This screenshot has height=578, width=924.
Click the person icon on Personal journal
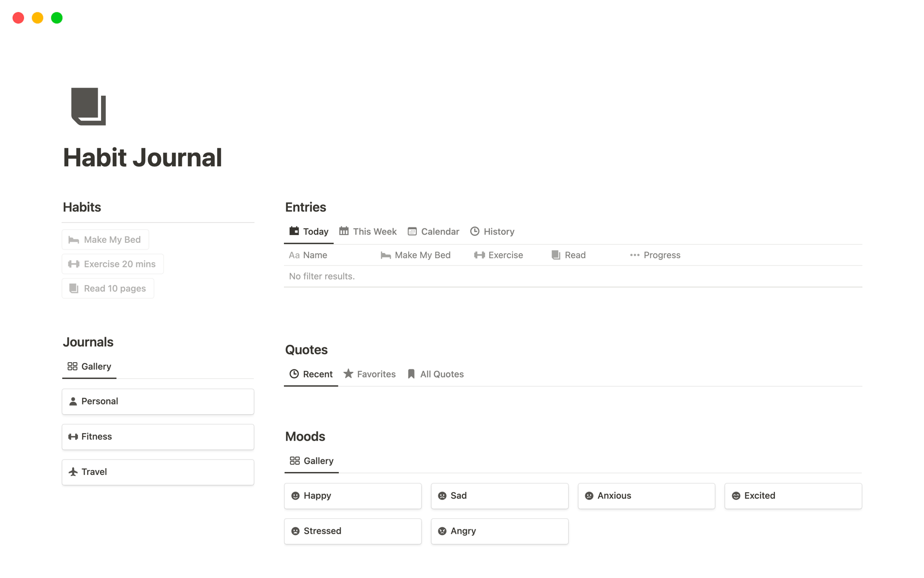coord(73,401)
